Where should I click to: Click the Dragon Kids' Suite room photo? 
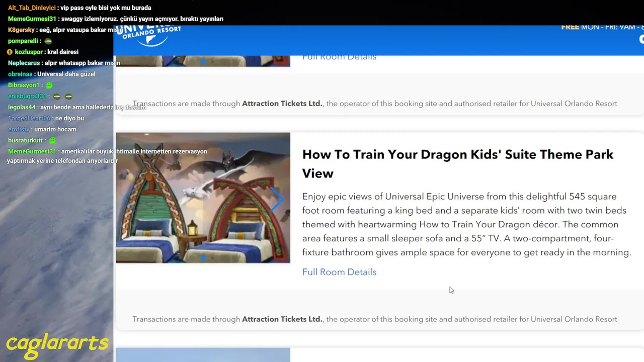coord(203,198)
